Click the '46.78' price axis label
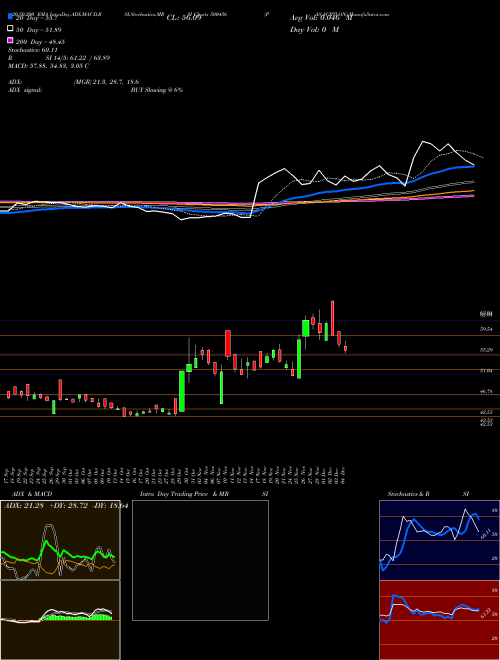500x660 pixels. (486, 391)
